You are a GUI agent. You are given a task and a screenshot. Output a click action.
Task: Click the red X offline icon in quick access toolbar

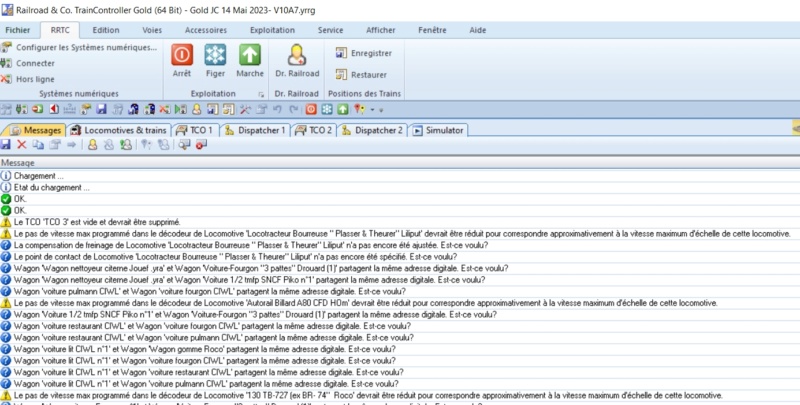pos(164,109)
